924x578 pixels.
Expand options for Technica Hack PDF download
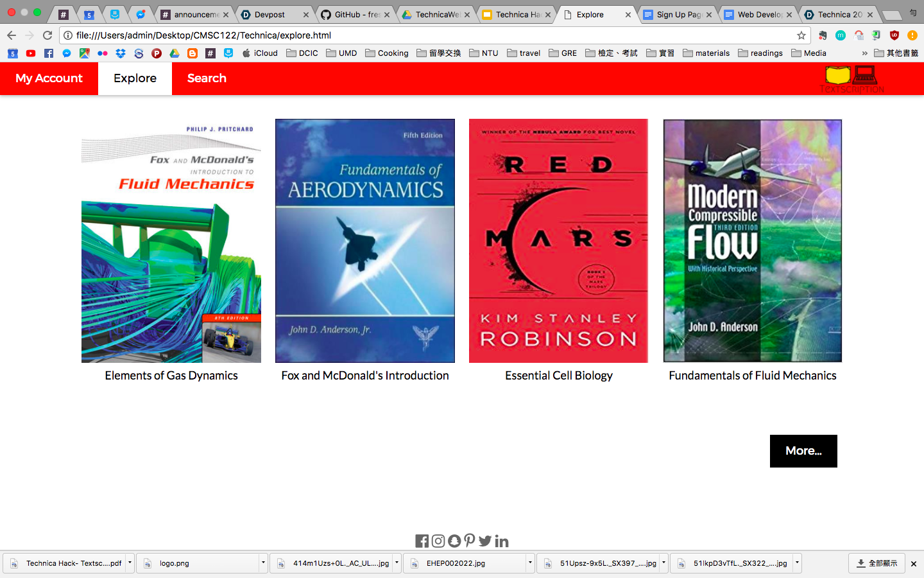pos(130,563)
